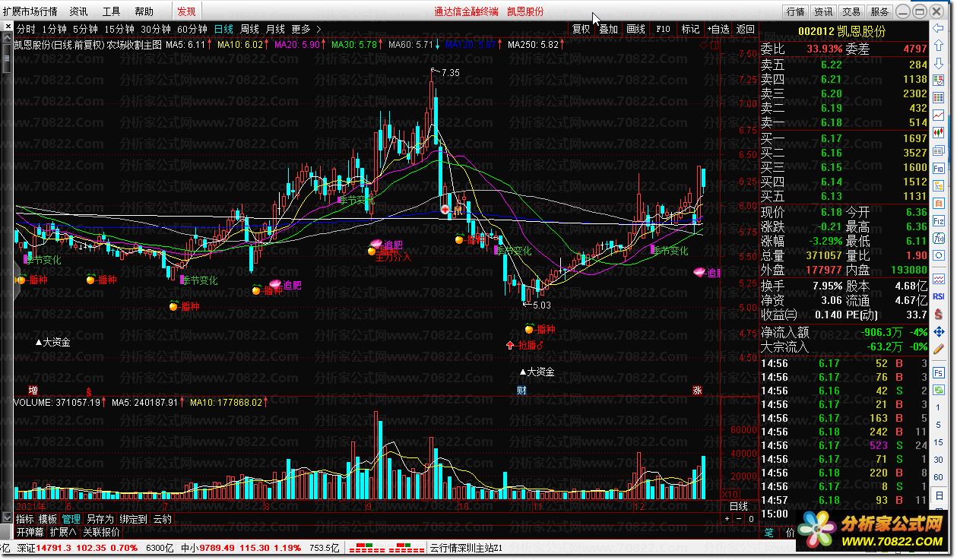The height and width of the screenshot is (560, 957).
Task: Open the '日线' period selector below volume chart
Action: pos(739,506)
